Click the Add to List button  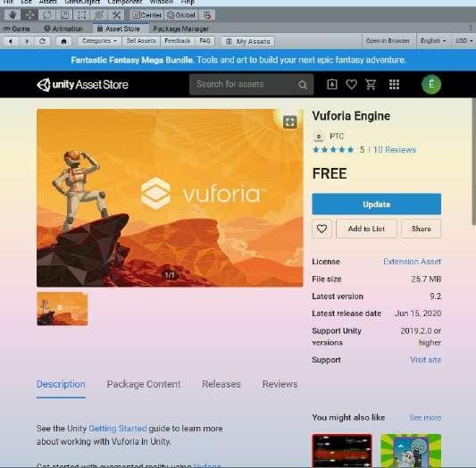pyautogui.click(x=366, y=229)
